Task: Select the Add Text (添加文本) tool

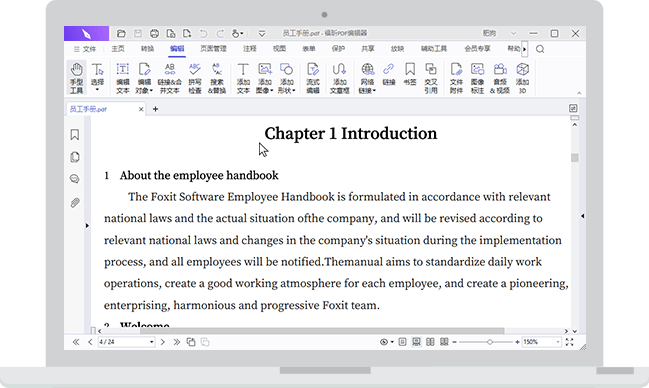Action: [x=243, y=78]
